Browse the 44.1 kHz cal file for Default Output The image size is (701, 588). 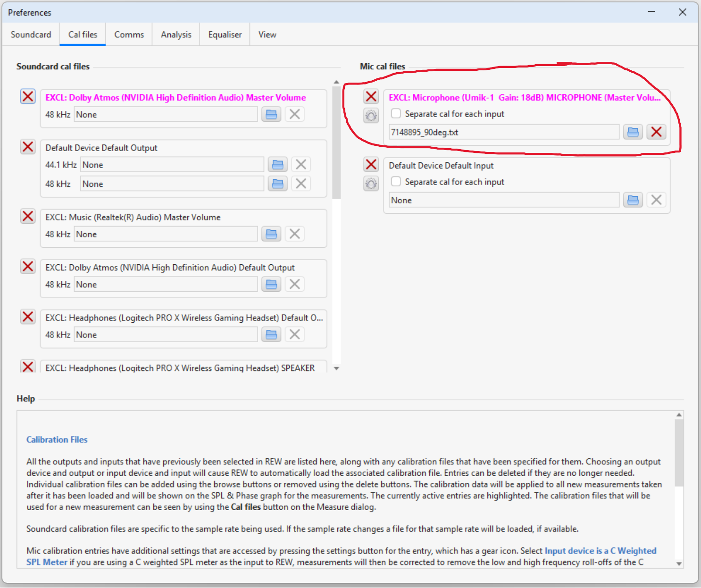[x=278, y=165]
